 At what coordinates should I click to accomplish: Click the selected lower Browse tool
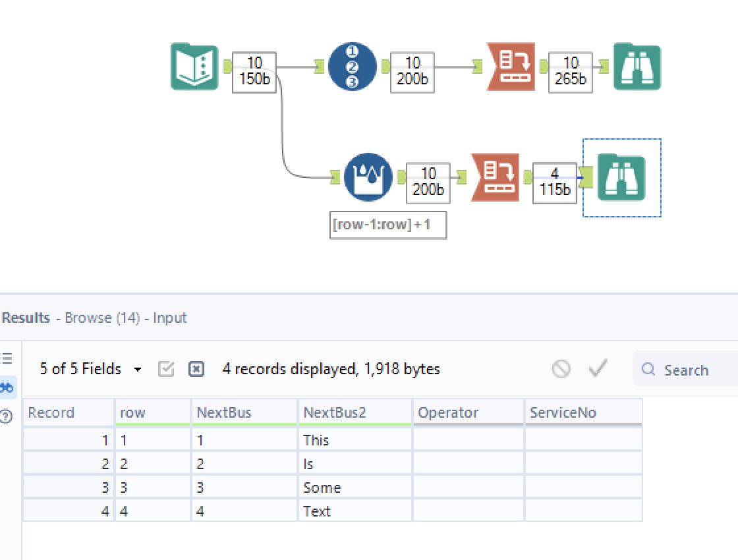pyautogui.click(x=621, y=178)
